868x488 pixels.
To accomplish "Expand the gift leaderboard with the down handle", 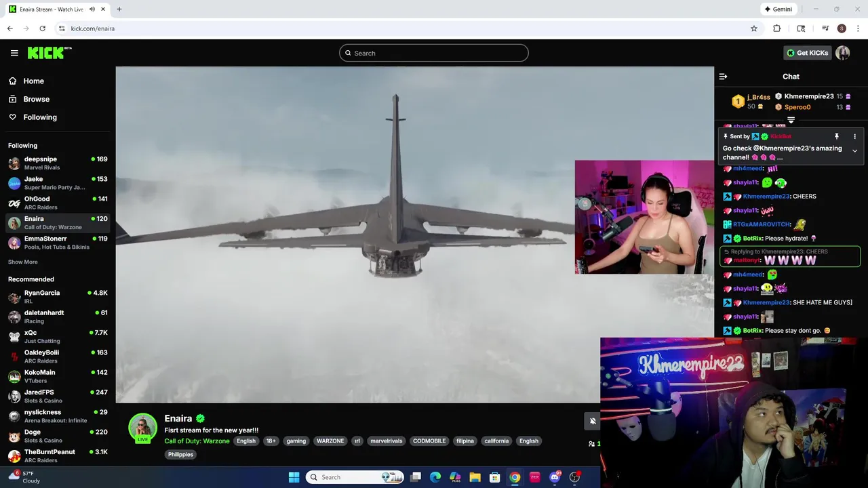I will (791, 120).
